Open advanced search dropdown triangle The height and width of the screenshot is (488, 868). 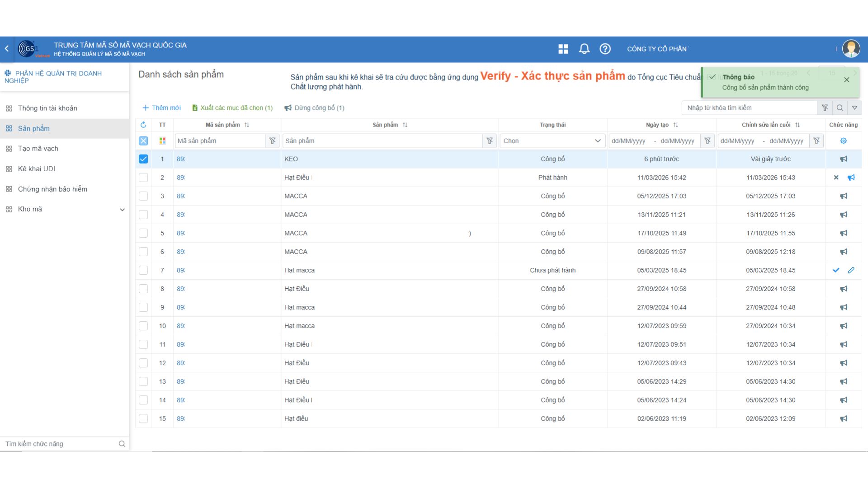click(x=854, y=108)
